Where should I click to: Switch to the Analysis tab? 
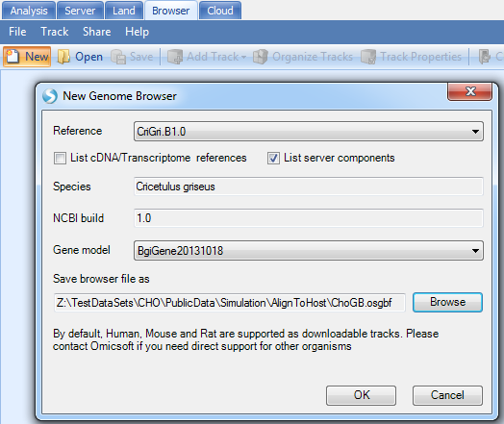click(x=29, y=11)
